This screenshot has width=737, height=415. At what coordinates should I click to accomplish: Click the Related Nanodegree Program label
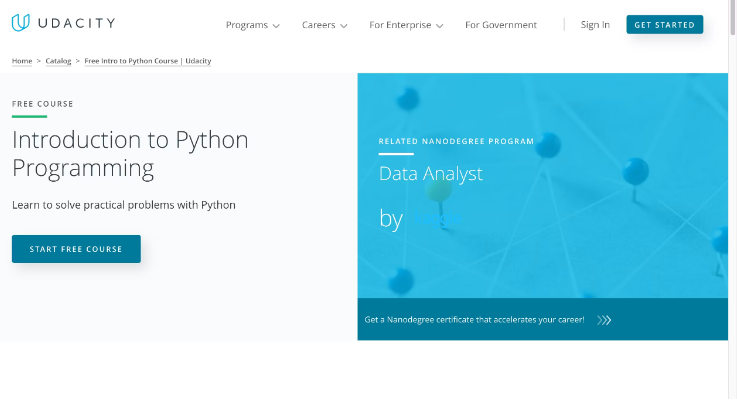tap(456, 141)
